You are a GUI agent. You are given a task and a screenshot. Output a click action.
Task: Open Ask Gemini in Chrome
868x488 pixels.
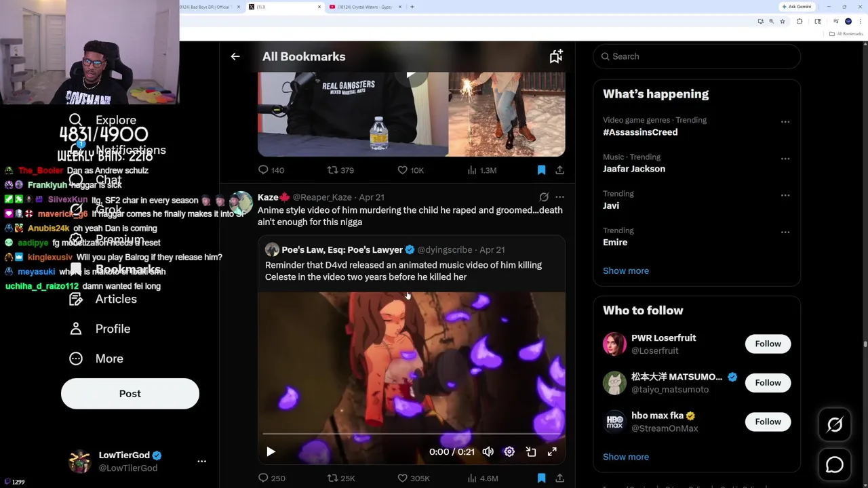(797, 7)
